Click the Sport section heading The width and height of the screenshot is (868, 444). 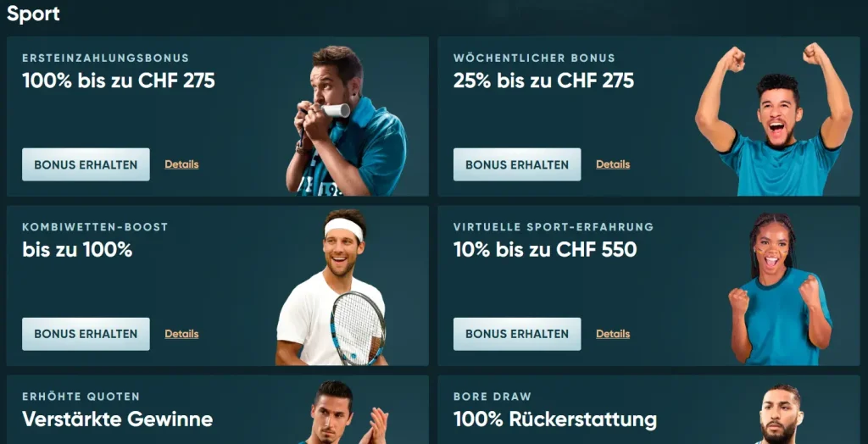click(x=33, y=14)
